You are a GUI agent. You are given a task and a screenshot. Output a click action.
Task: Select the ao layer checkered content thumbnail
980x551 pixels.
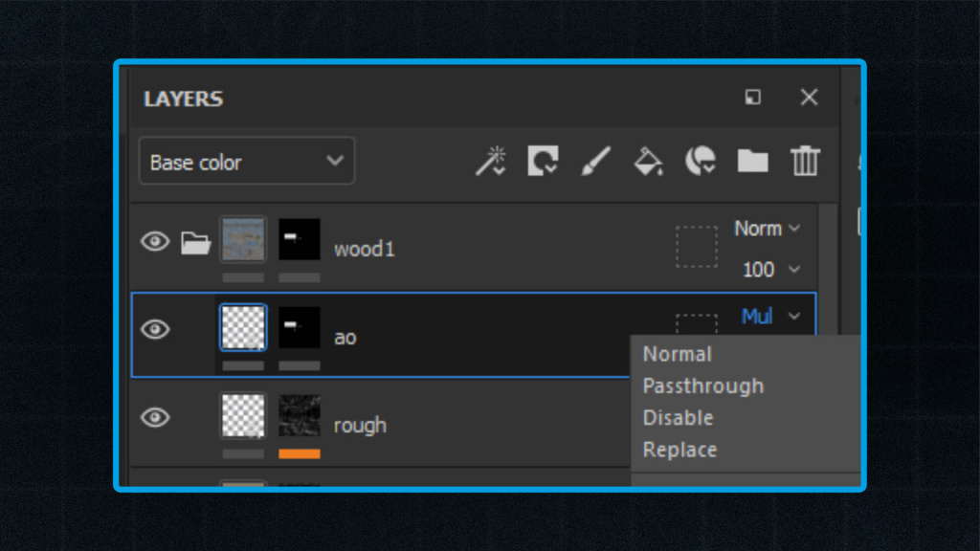point(243,327)
